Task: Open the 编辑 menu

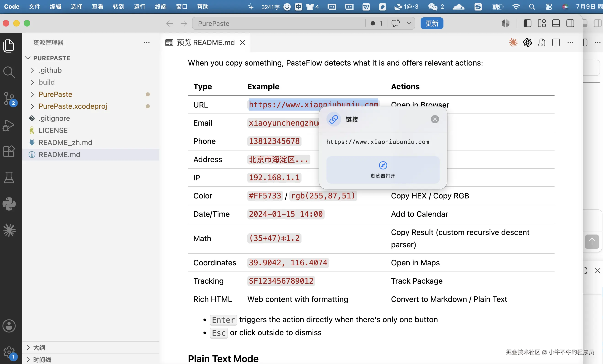Action: (x=55, y=7)
